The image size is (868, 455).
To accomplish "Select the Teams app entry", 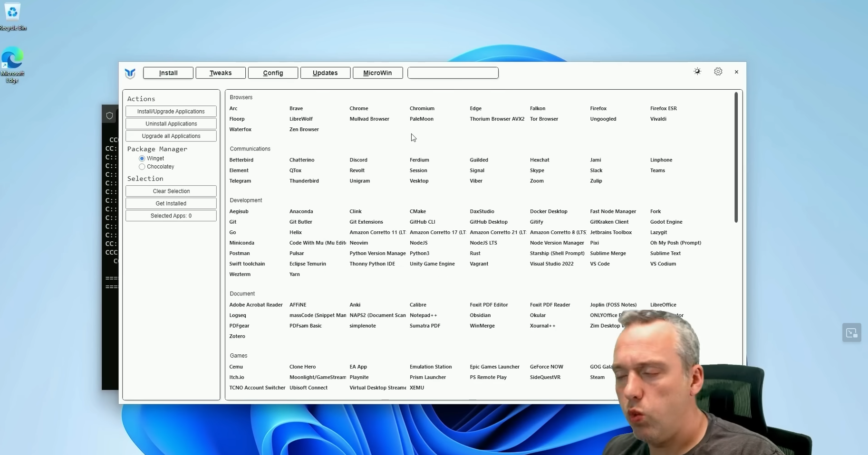I will coord(657,171).
